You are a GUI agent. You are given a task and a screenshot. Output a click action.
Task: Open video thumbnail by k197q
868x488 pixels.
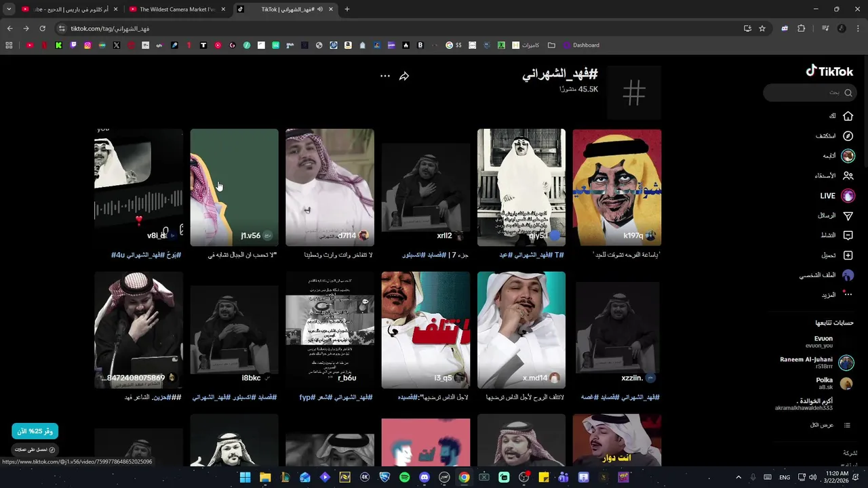click(616, 187)
